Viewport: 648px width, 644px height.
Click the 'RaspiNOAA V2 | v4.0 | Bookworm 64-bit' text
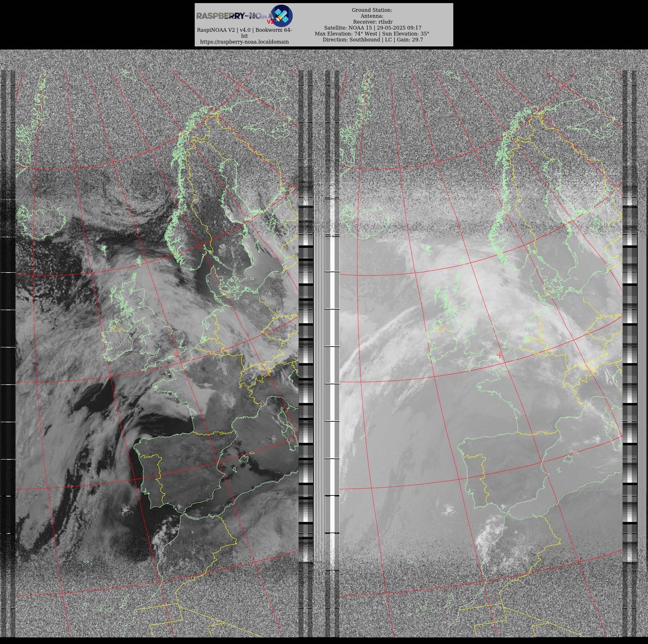tap(244, 33)
